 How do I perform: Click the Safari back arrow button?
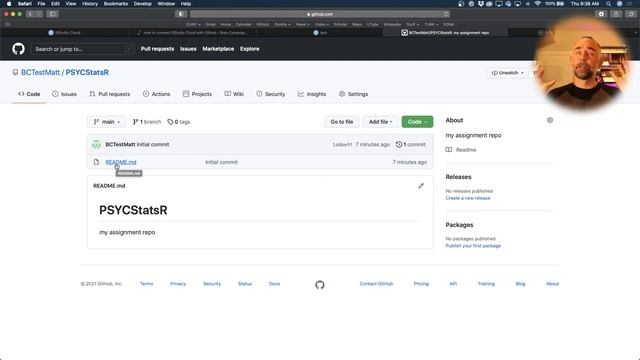30,14
